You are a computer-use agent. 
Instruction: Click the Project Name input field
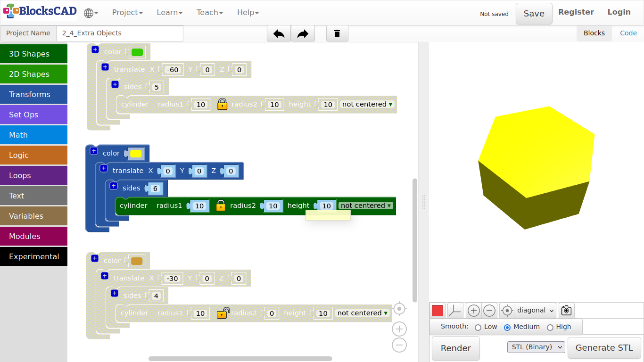point(120,33)
